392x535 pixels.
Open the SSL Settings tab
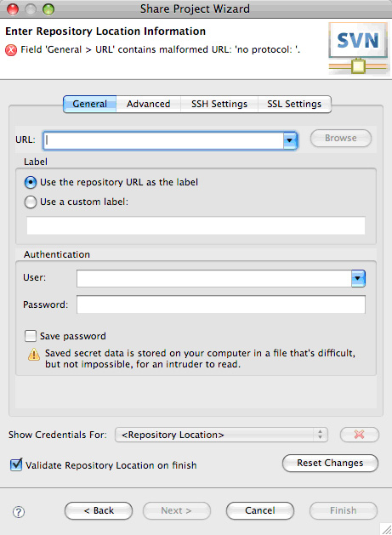click(x=294, y=104)
